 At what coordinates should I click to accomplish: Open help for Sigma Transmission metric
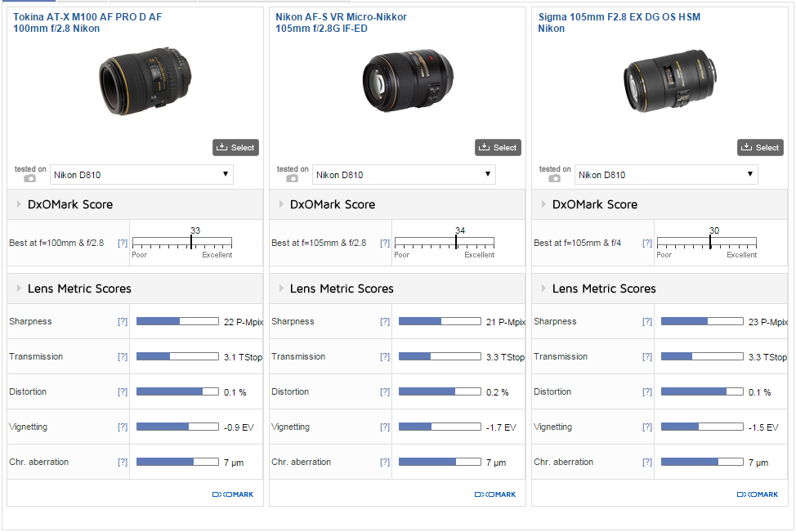(647, 357)
